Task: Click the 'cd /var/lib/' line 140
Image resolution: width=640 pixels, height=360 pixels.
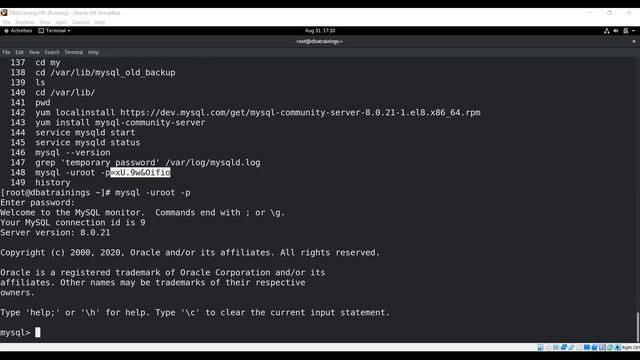Action: tap(65, 92)
